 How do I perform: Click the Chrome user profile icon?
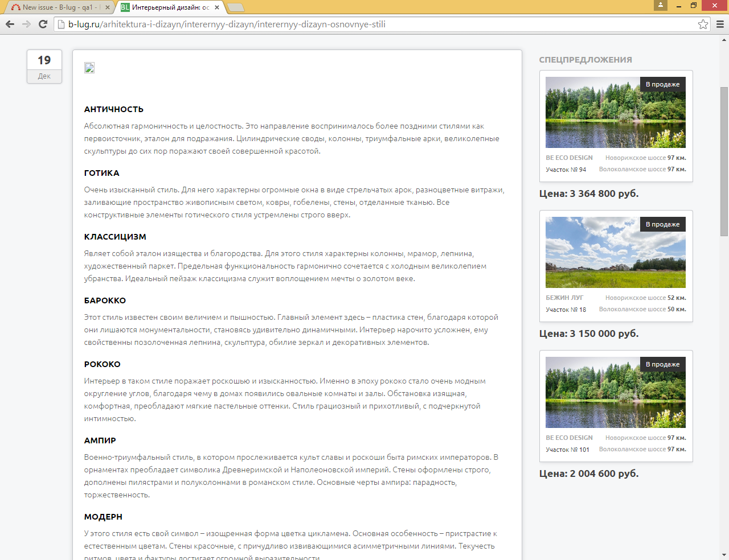[661, 5]
